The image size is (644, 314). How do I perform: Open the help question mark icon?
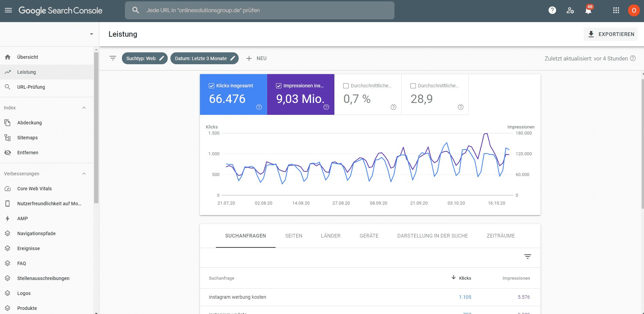(x=552, y=10)
